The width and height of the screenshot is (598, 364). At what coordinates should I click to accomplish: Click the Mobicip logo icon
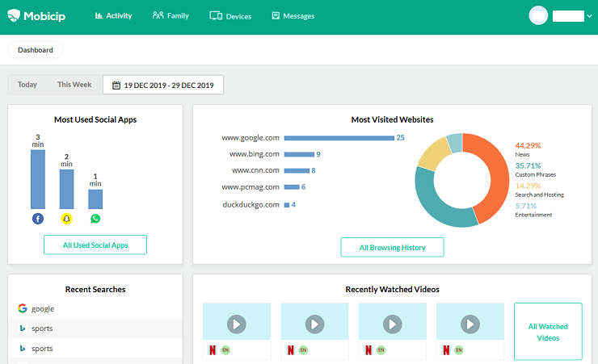tap(14, 15)
